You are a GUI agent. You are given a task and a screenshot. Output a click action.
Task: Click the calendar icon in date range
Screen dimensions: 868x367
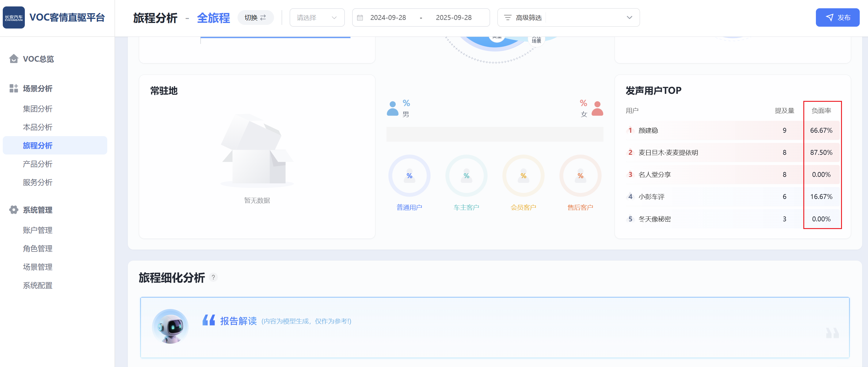point(360,17)
